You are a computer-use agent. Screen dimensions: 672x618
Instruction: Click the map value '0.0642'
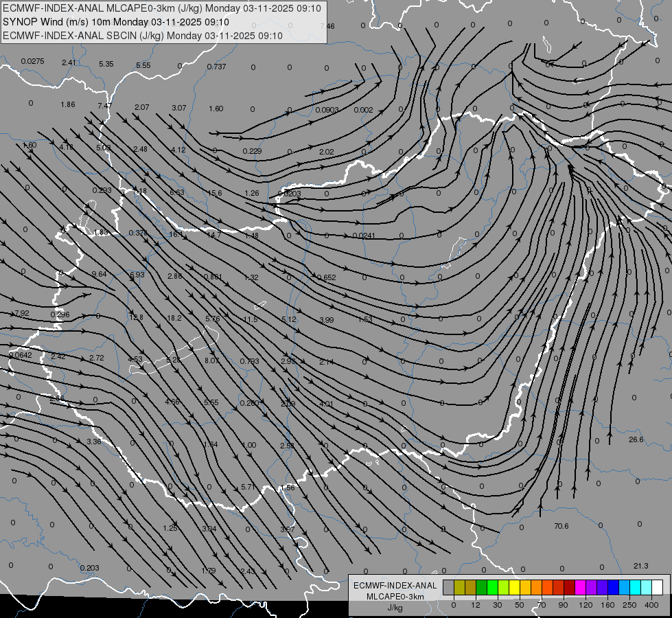20,355
